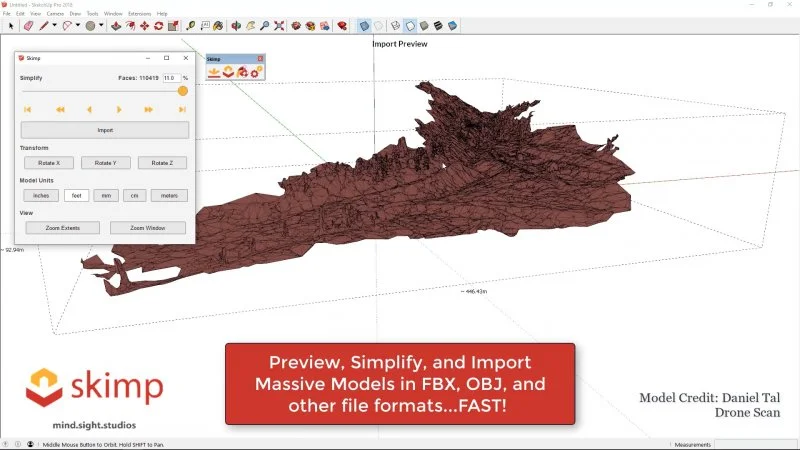Activate the Push/Pull tool

[x=116, y=26]
